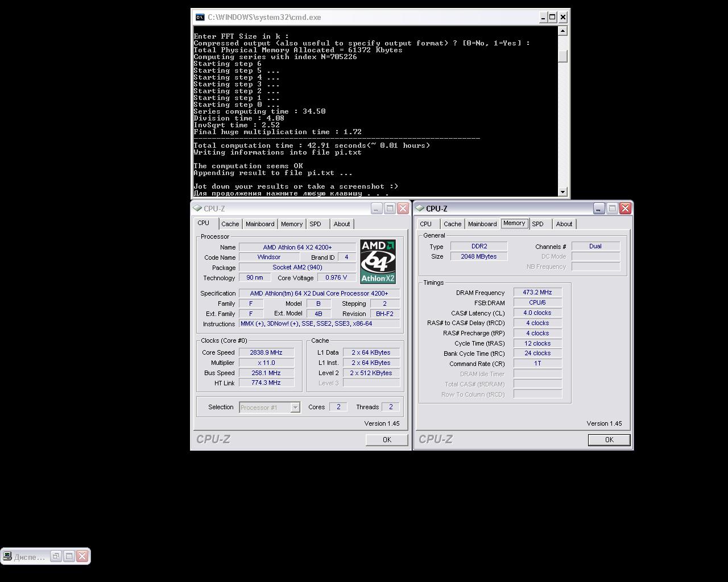
Task: Click OK in the left CPU-Z window
Action: click(387, 439)
